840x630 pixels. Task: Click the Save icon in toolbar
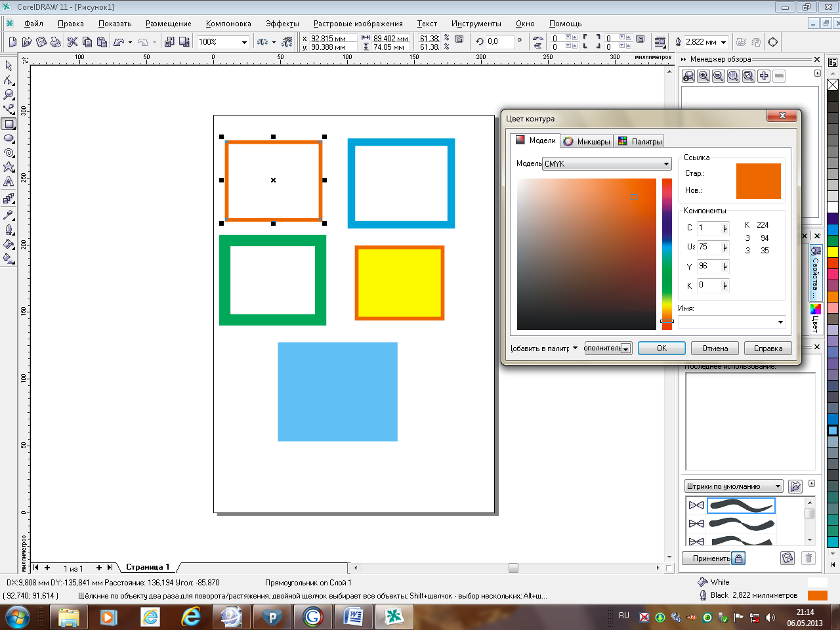[41, 42]
